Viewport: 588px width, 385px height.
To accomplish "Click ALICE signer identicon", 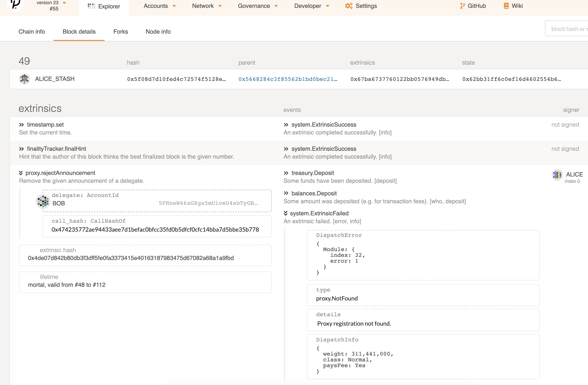I will pos(557,175).
